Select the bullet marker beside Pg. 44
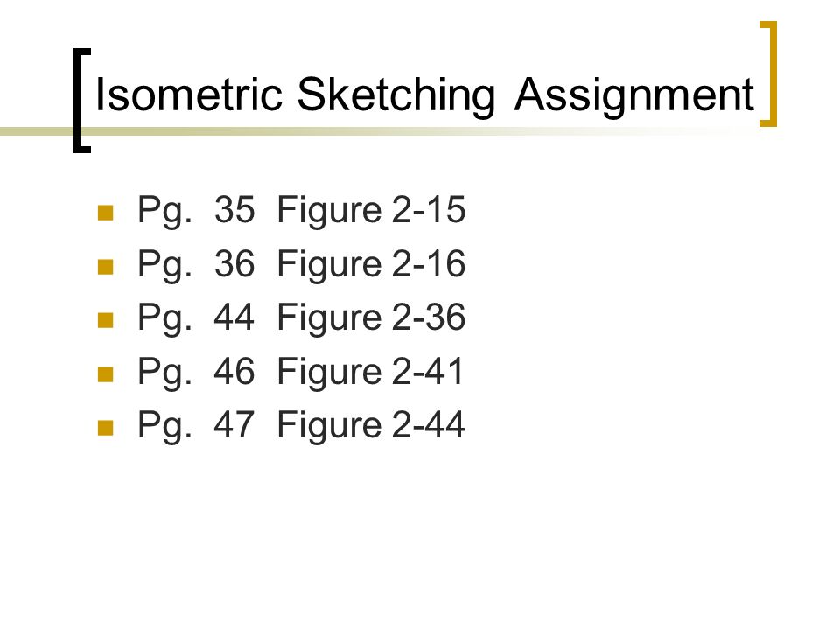 pos(106,320)
